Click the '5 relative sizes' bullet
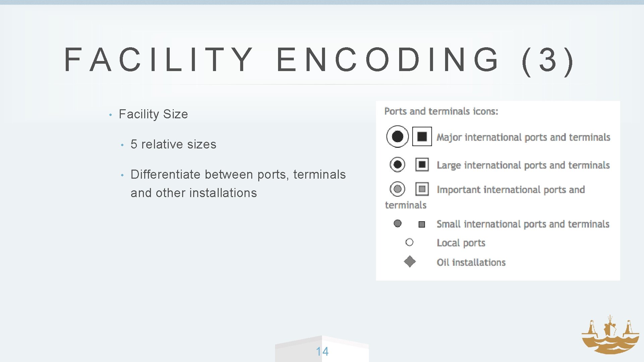The width and height of the screenshot is (644, 362). coord(173,144)
